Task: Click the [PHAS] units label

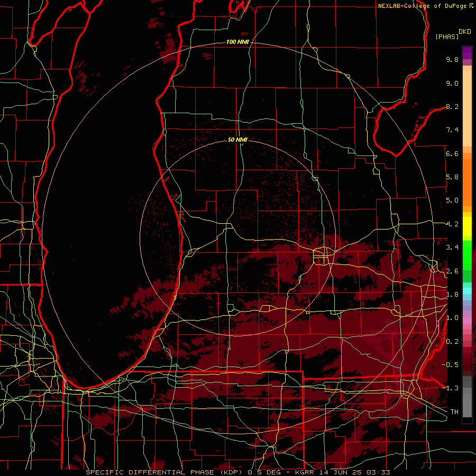Action: click(447, 36)
